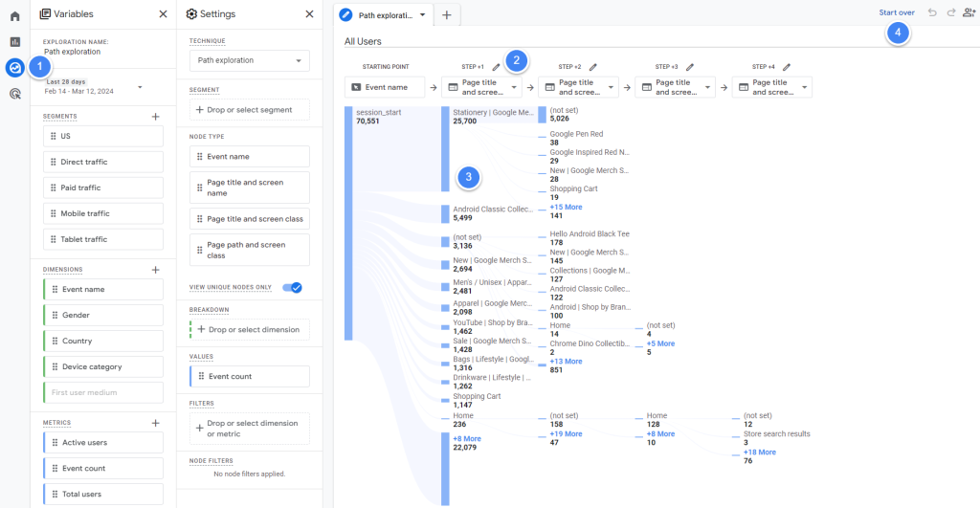The image size is (980, 508).
Task: Click the Active users metric handle
Action: click(x=55, y=442)
